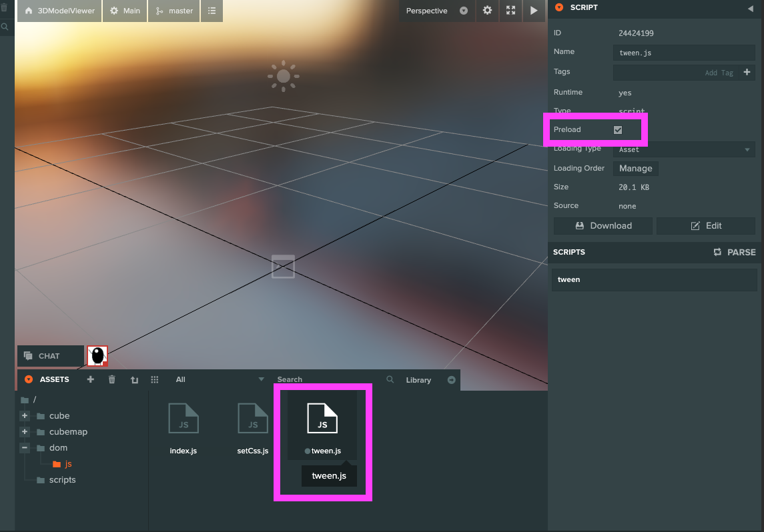
Task: Expand the cubemap folder
Action: (25, 432)
